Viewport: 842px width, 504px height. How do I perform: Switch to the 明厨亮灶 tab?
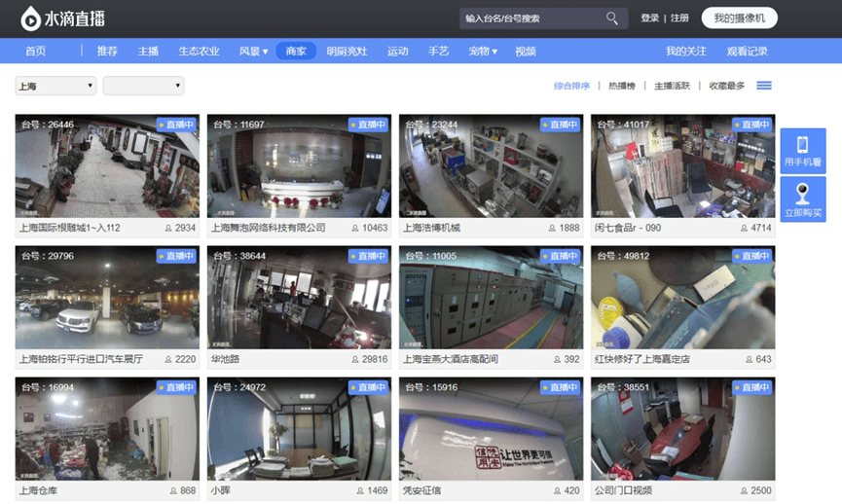point(347,52)
